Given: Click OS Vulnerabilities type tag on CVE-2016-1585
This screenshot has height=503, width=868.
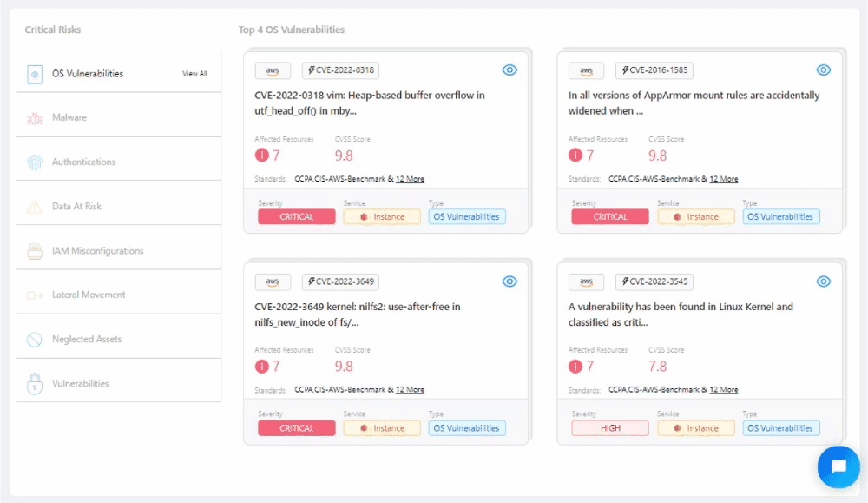Looking at the screenshot, I should click(781, 216).
